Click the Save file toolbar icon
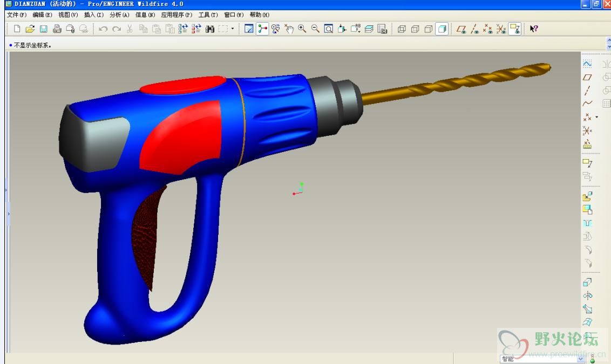611x364 pixels. click(44, 29)
